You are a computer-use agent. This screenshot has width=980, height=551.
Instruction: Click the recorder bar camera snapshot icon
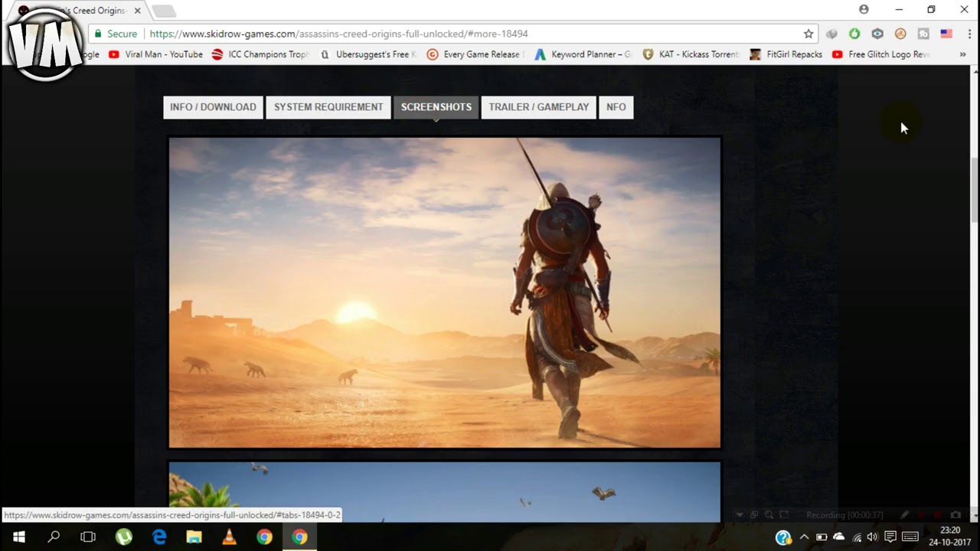955,515
